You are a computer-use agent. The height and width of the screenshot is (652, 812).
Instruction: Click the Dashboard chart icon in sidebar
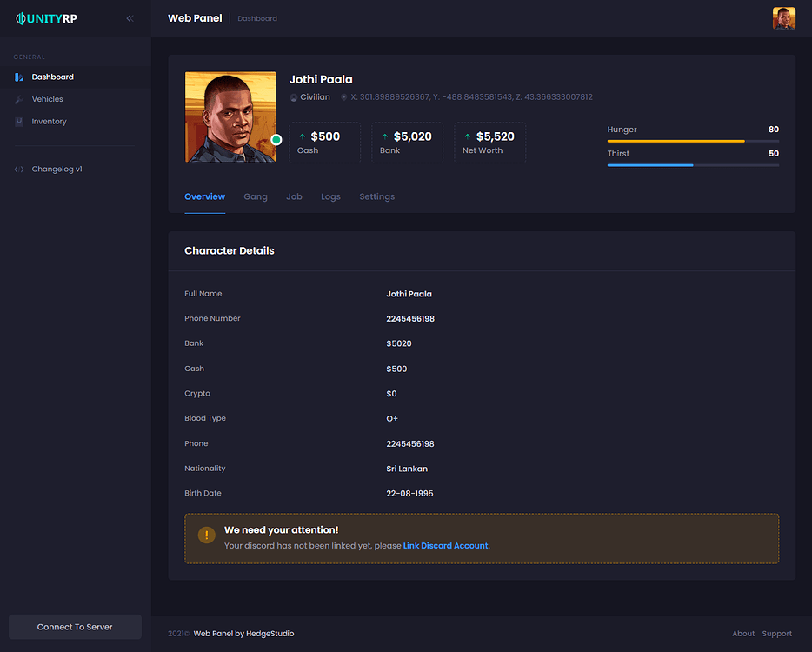pos(19,77)
